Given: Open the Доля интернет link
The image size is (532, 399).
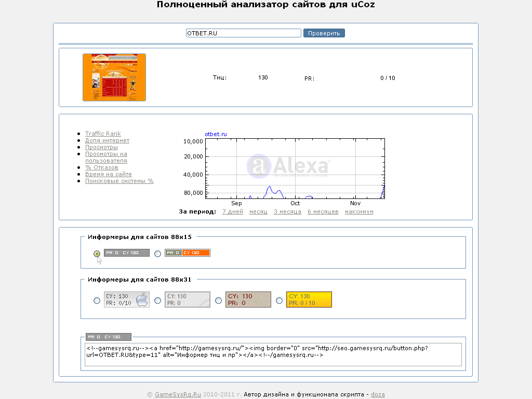Looking at the screenshot, I should tap(107, 140).
